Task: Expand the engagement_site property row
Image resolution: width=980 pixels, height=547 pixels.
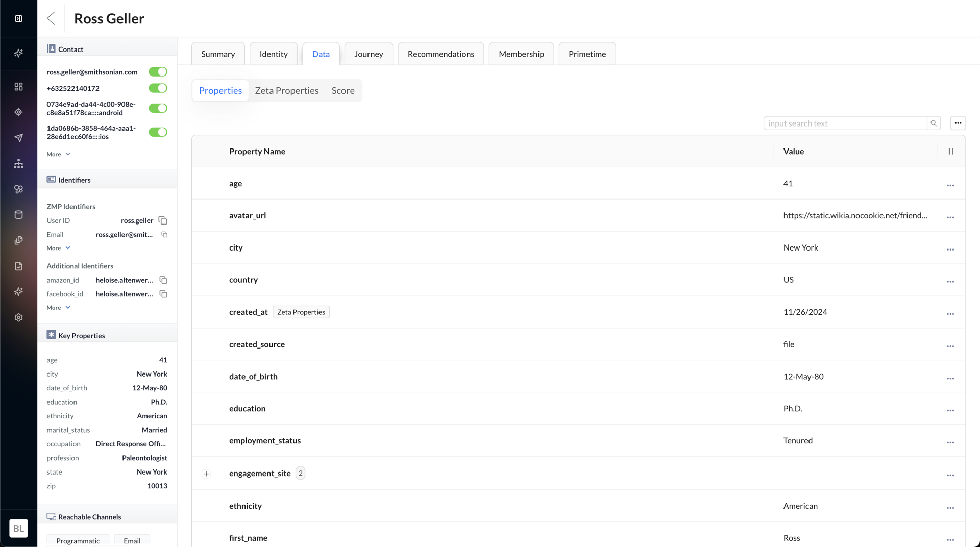Action: pos(206,474)
